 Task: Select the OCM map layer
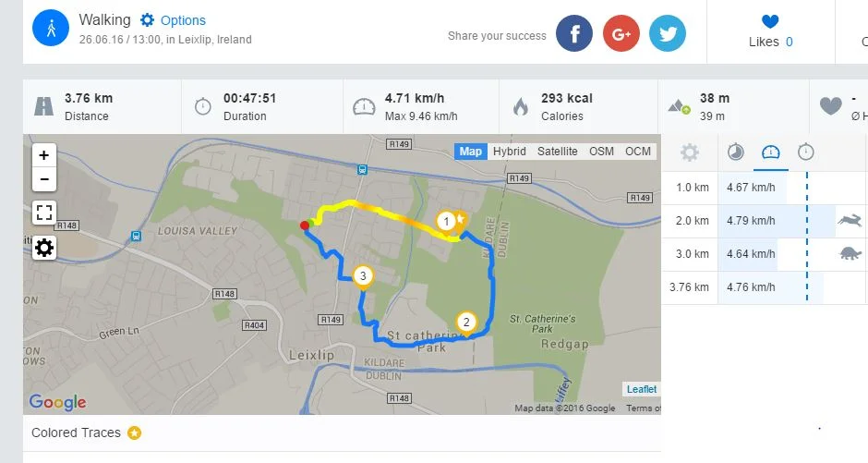[x=638, y=152]
